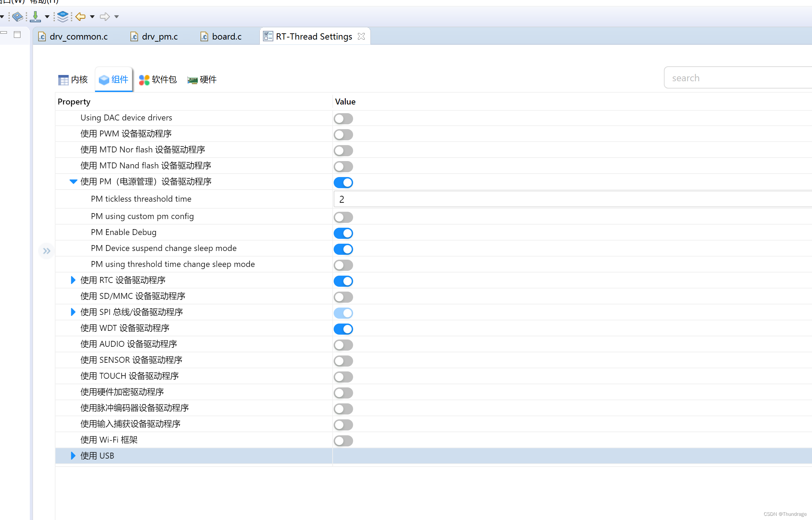
Task: Enable PWM device driver toggle
Action: tap(343, 134)
